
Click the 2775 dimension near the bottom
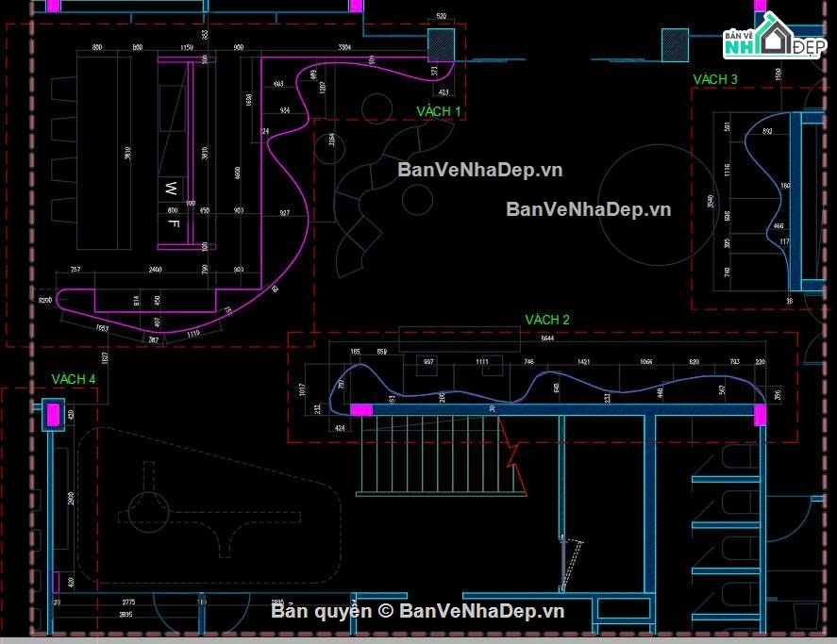click(x=128, y=603)
